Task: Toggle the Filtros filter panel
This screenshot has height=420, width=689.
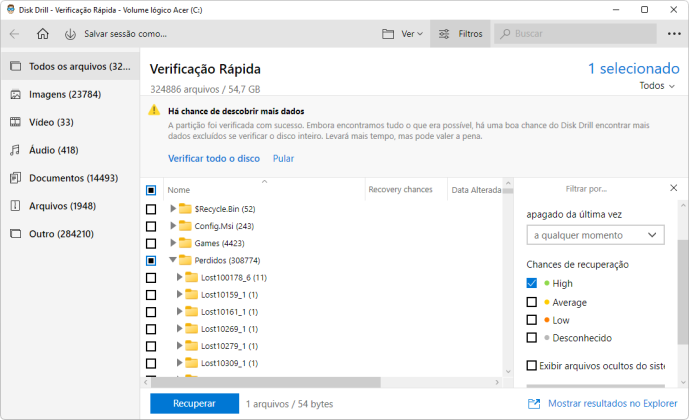Action: (460, 34)
